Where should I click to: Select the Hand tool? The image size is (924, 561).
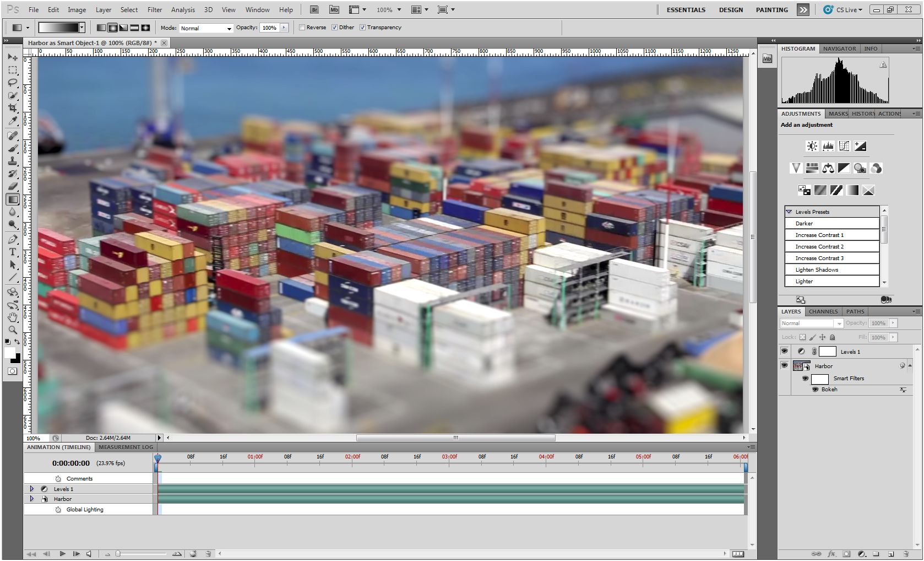click(13, 317)
